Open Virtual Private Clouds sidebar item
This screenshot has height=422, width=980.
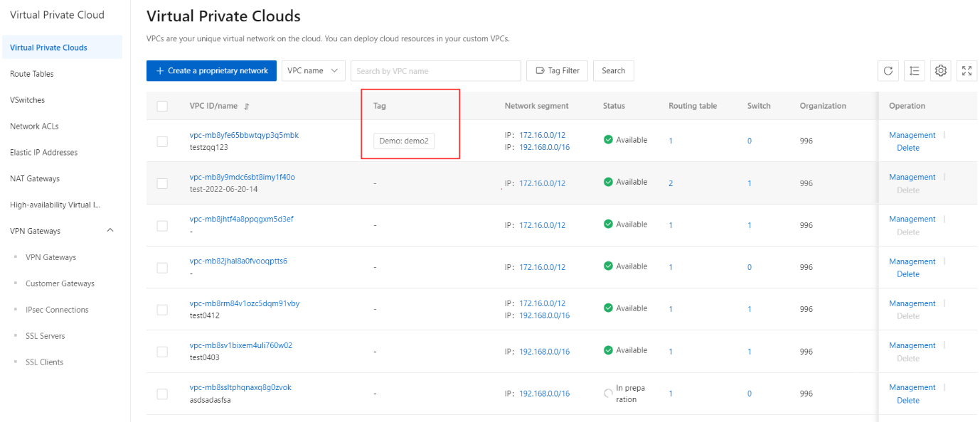pyautogui.click(x=61, y=48)
